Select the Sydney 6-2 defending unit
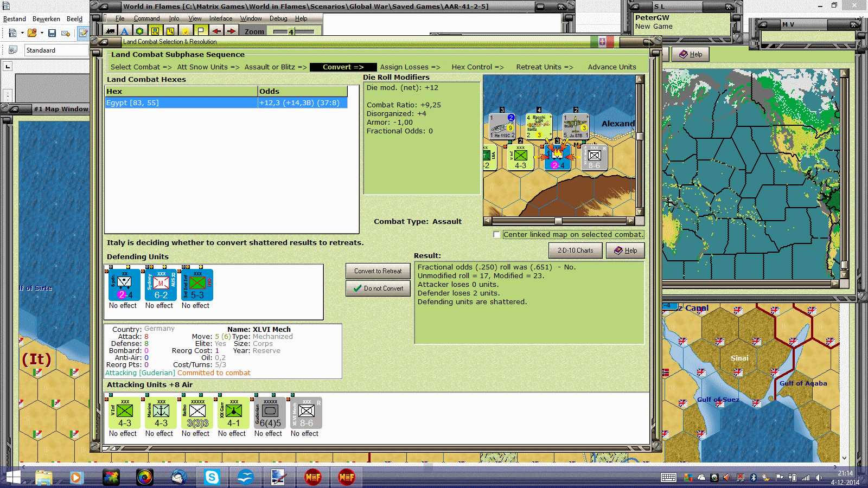The height and width of the screenshot is (488, 868). [161, 285]
